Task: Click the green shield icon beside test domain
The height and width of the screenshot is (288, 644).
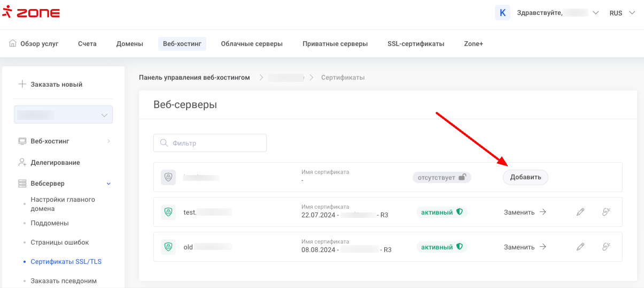Action: tap(168, 212)
